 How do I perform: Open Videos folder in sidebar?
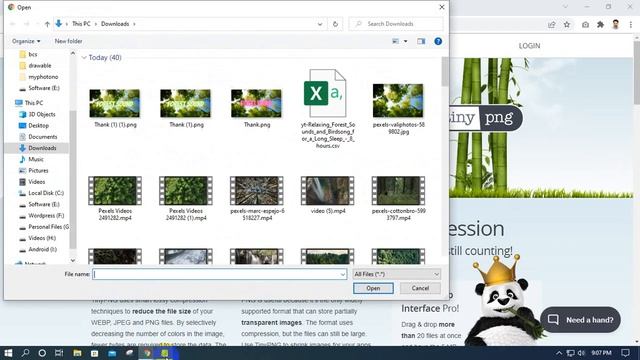(36, 182)
